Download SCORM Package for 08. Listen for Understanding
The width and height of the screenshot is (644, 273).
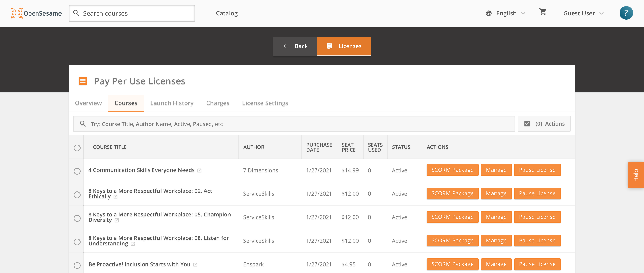click(x=452, y=241)
